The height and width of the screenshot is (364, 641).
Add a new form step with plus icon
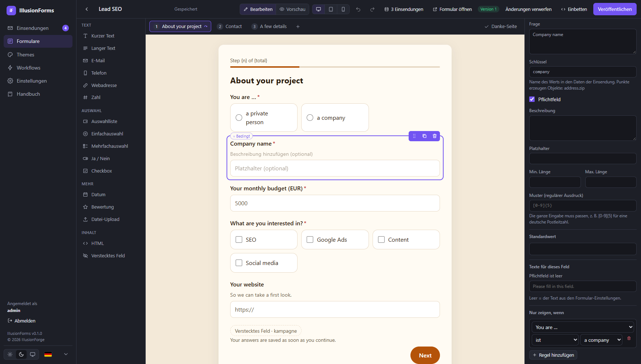point(298,27)
